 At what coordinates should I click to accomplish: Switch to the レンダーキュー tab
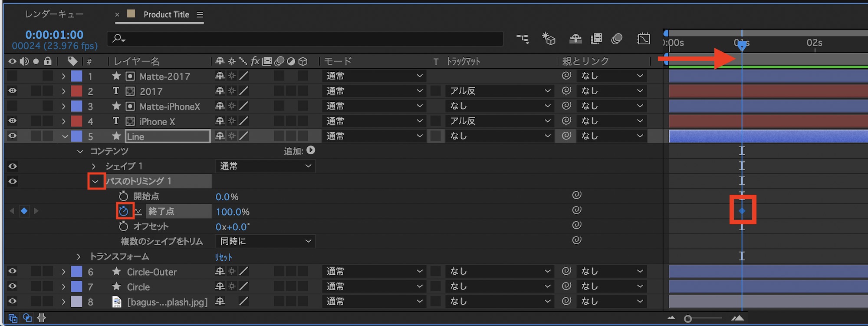(54, 14)
